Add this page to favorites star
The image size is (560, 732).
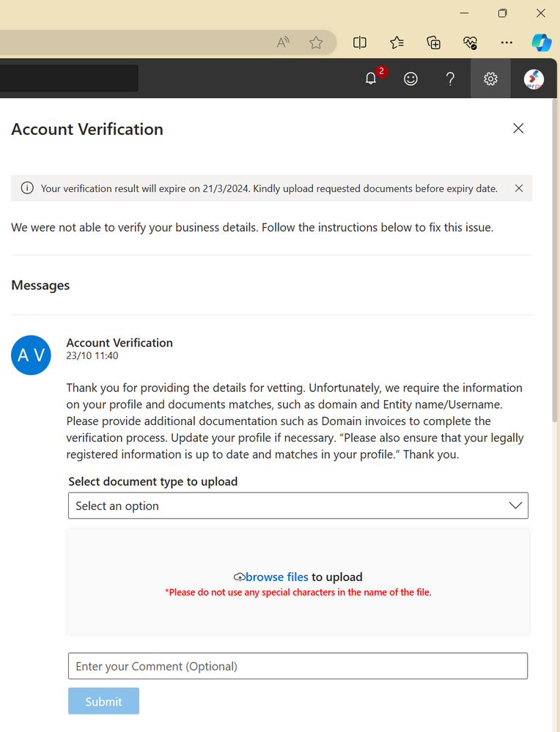[316, 43]
